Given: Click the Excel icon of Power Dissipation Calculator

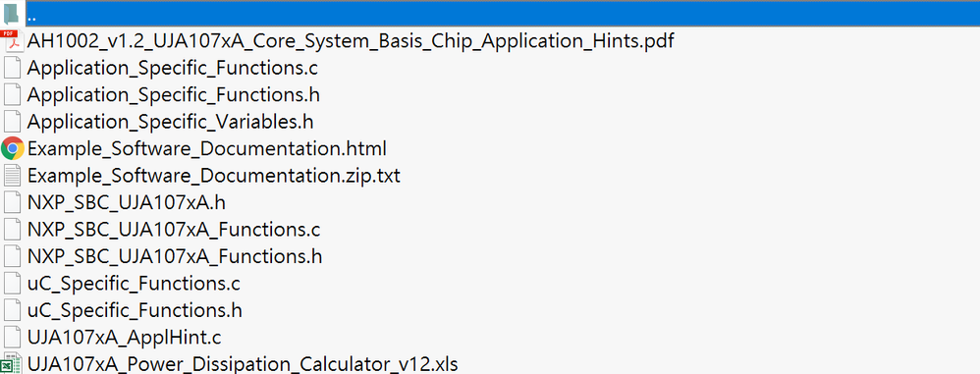Looking at the screenshot, I should pyautogui.click(x=12, y=364).
